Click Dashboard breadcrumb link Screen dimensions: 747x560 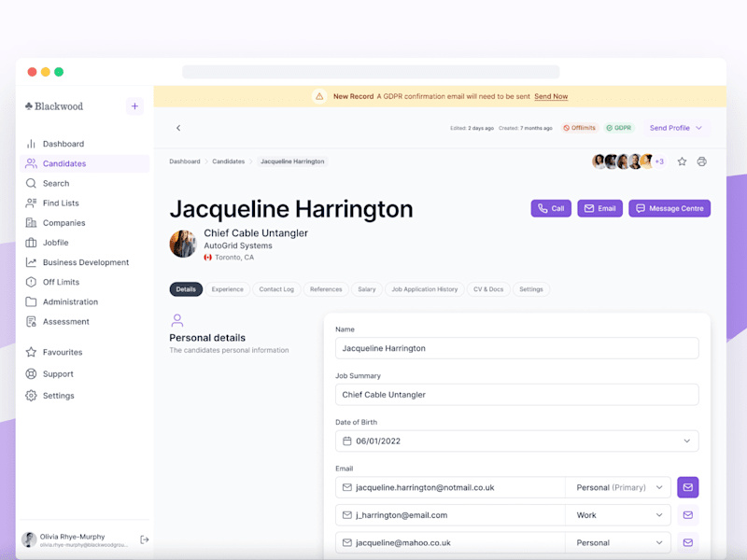pyautogui.click(x=185, y=161)
